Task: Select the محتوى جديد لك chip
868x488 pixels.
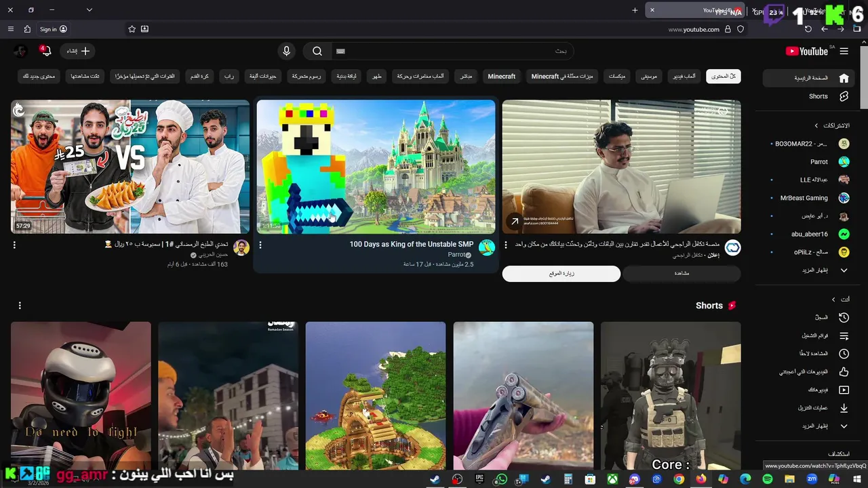Action: click(x=39, y=77)
